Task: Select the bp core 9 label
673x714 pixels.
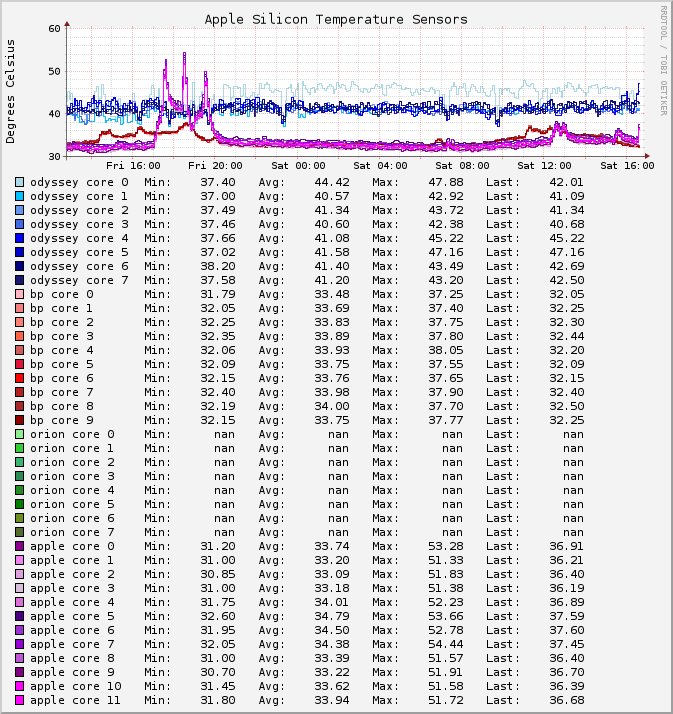Action: (61, 421)
